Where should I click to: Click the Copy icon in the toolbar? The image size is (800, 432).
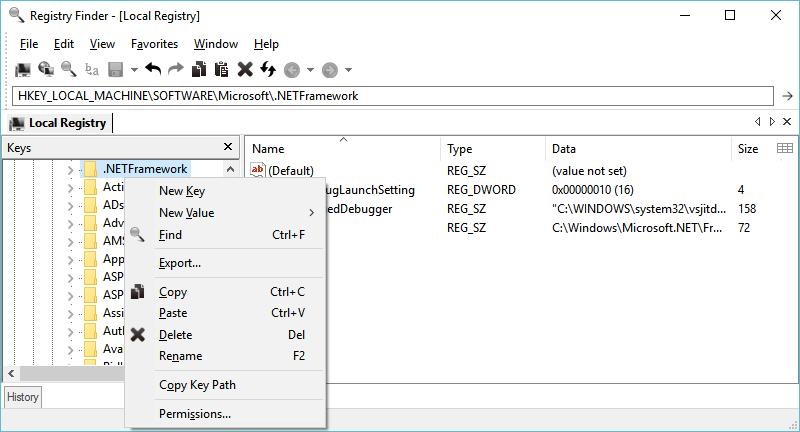[x=199, y=69]
